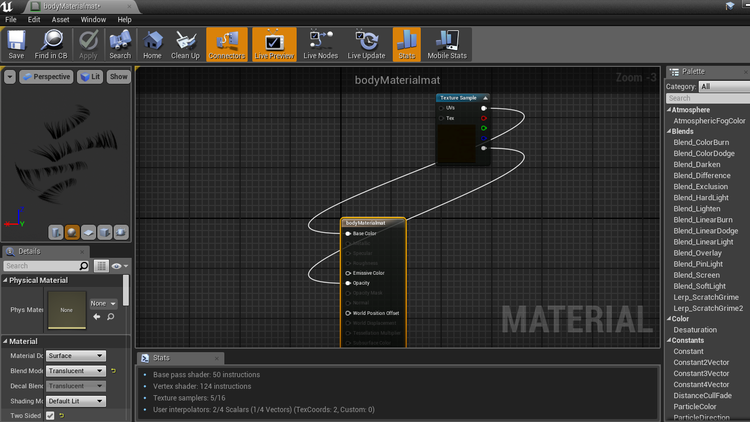Open the Edit menu
This screenshot has width=750, height=422.
(x=34, y=20)
